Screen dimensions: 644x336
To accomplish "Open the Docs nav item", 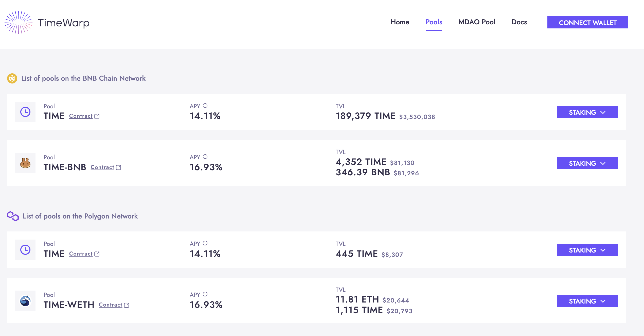I will click(x=519, y=22).
